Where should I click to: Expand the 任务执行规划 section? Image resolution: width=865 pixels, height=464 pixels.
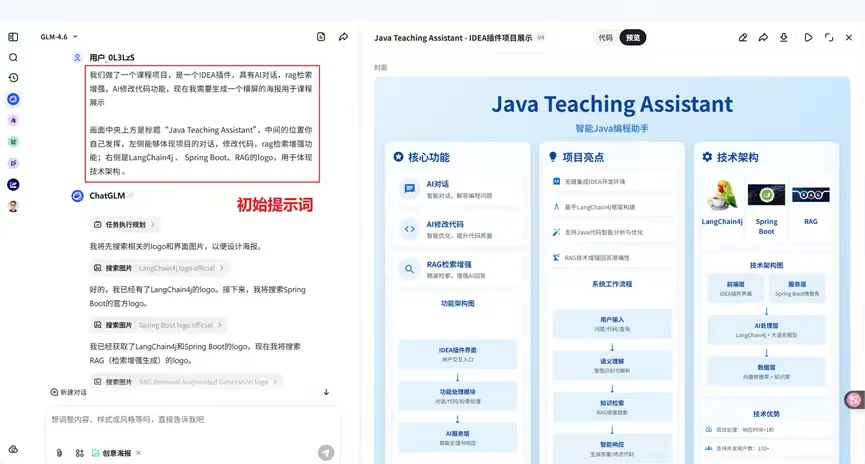click(x=124, y=225)
